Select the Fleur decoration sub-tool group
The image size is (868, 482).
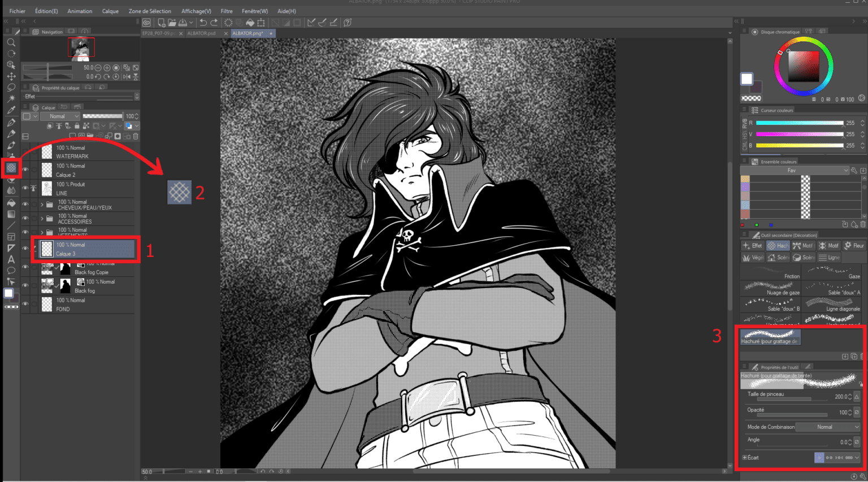tap(854, 246)
